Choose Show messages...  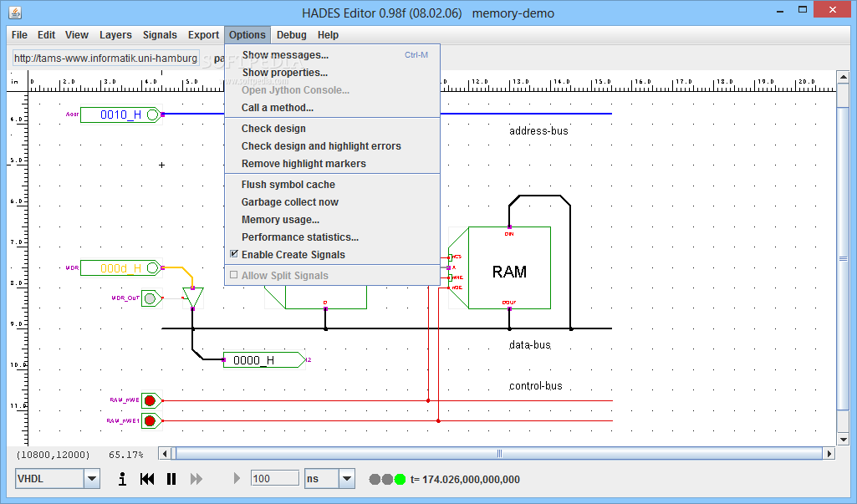332,54
